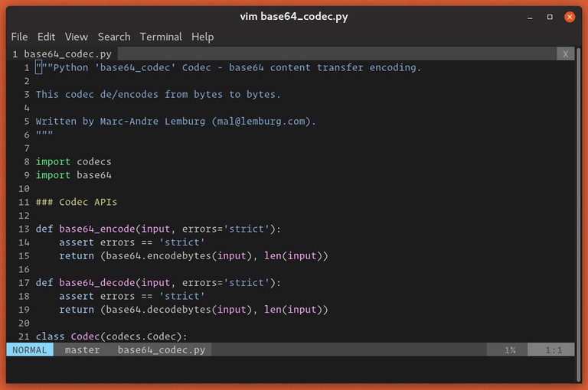Open the Edit menu

[46, 37]
